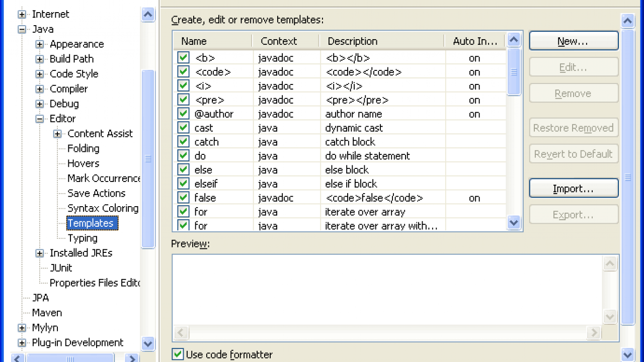Expand the Code Style node
Screen dimensions: 644x362
click(x=40, y=74)
